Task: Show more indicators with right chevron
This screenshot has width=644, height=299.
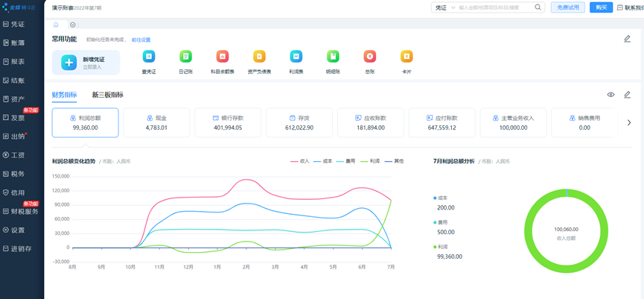Action: [x=629, y=122]
